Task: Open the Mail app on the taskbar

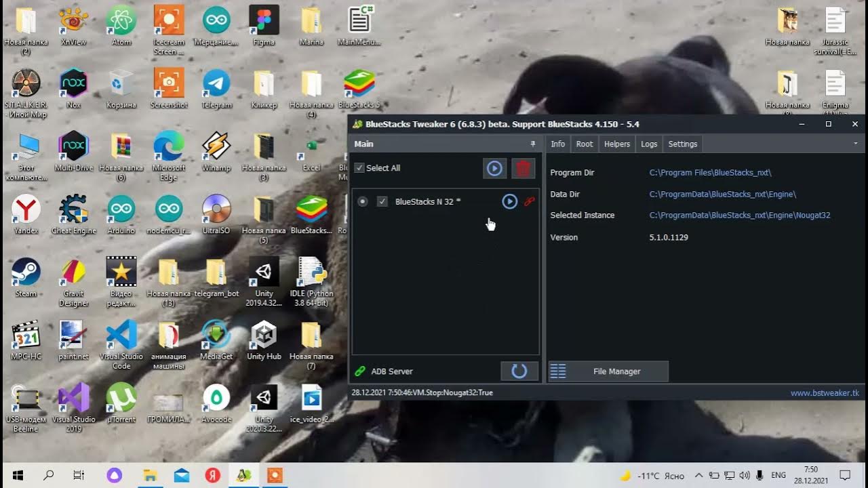Action: [182, 475]
